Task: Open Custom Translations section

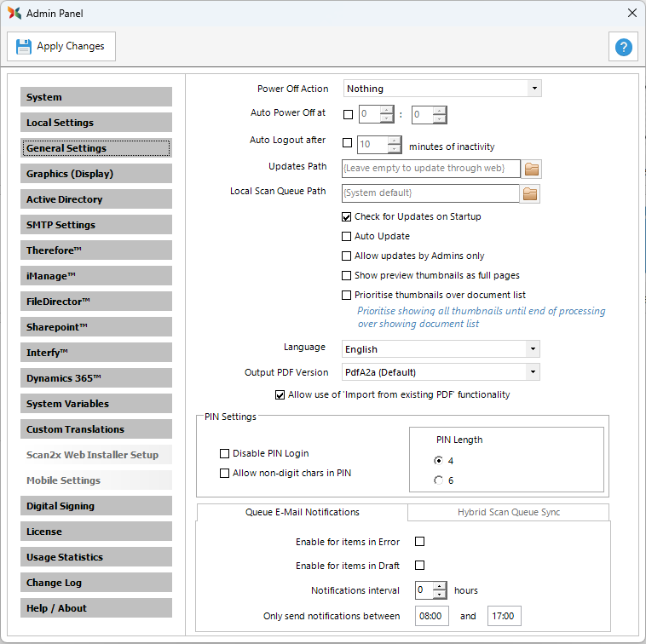Action: tap(96, 428)
